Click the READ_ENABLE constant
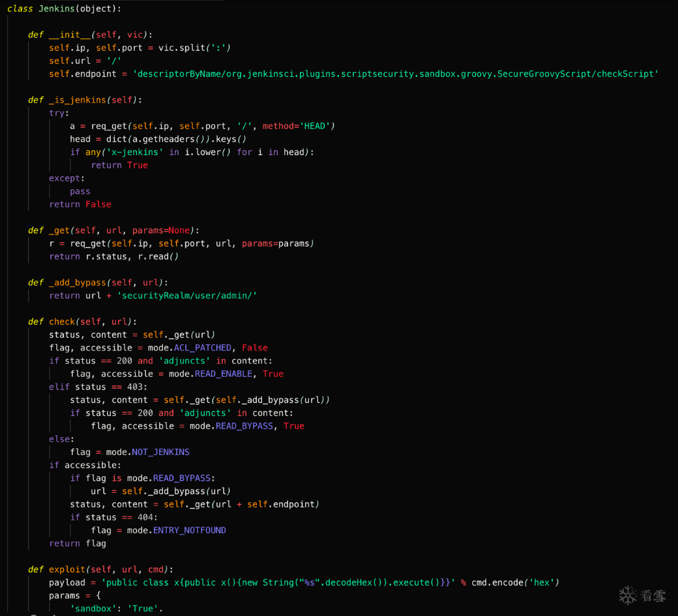Viewport: 678px width, 616px height. pos(223,374)
